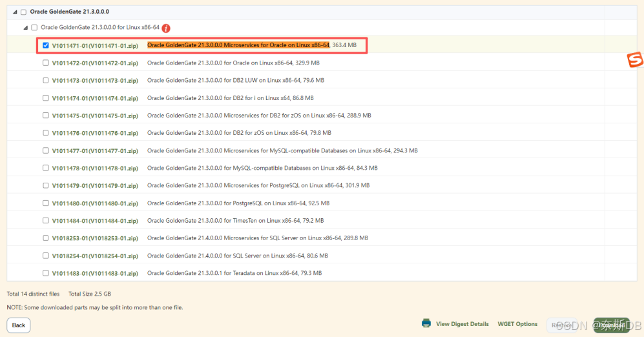Viewport: 644px width, 337px height.
Task: Select the V1018254-01 checkbox
Action: tap(46, 256)
